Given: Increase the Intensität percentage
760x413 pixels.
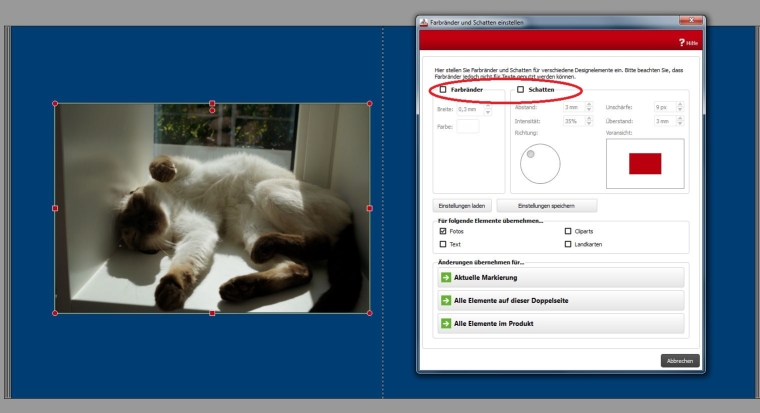Looking at the screenshot, I should coord(589,118).
